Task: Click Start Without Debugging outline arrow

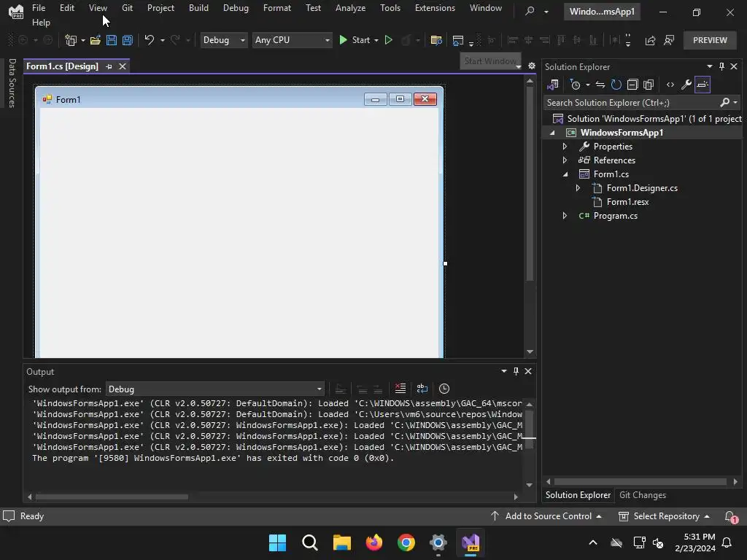Action: click(389, 41)
